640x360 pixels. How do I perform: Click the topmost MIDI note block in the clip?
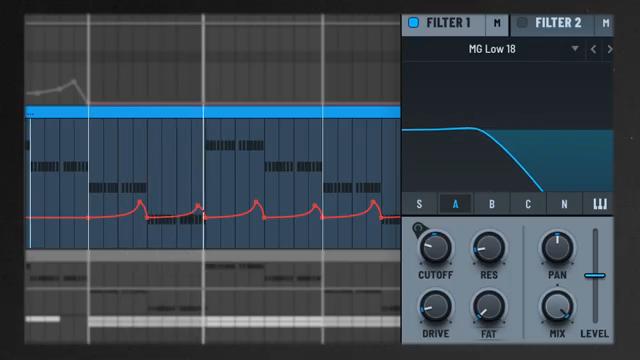pyautogui.click(x=234, y=145)
